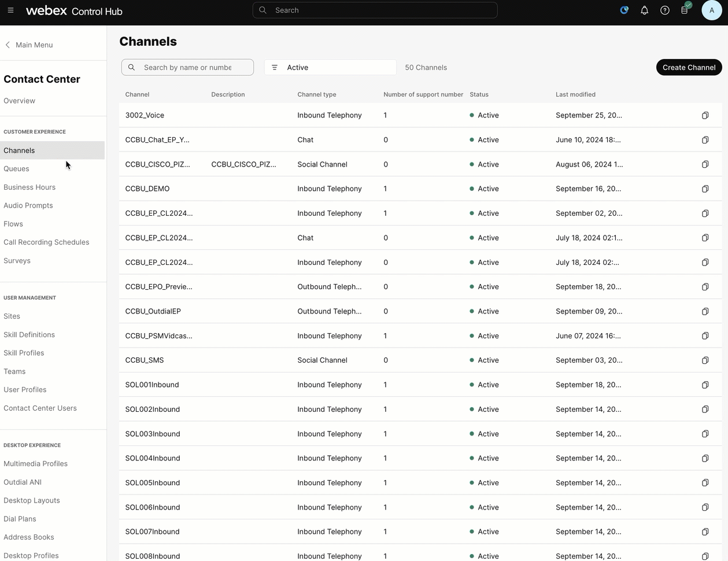Click copy icon for SOL001Inbound row
This screenshot has width=728, height=561.
tap(705, 385)
